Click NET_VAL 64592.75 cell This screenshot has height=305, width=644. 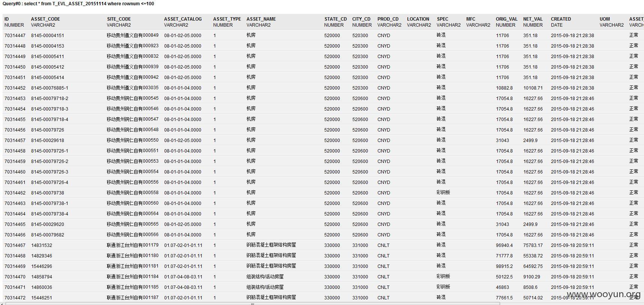point(533,266)
